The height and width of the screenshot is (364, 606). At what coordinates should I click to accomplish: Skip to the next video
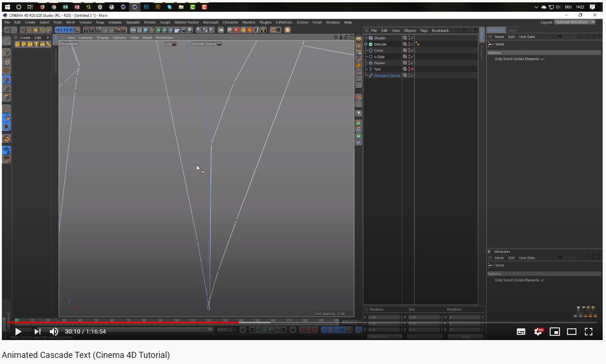[x=38, y=332]
